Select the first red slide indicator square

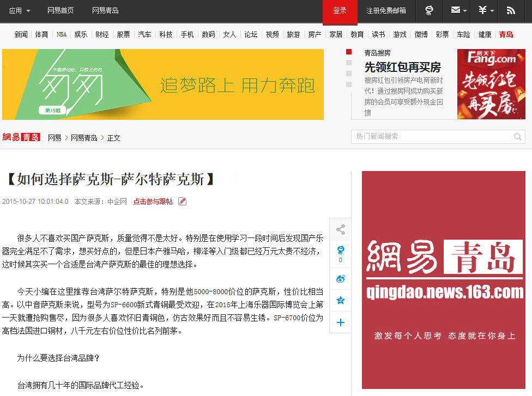[x=348, y=52]
